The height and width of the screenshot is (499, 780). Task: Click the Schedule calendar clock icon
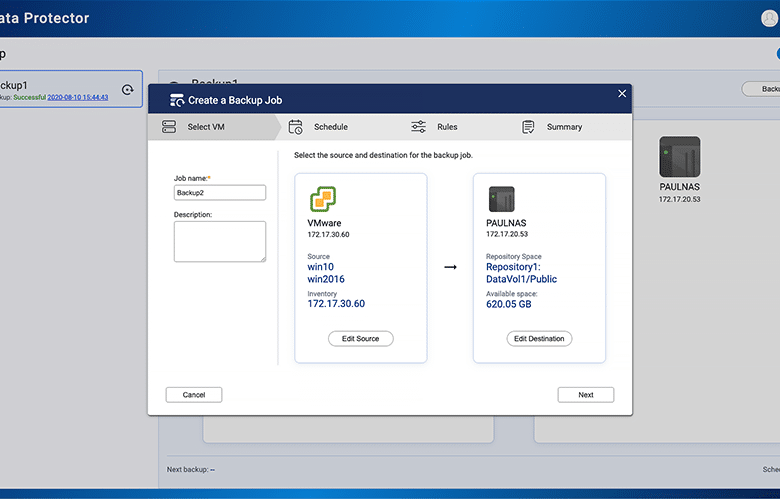point(295,127)
